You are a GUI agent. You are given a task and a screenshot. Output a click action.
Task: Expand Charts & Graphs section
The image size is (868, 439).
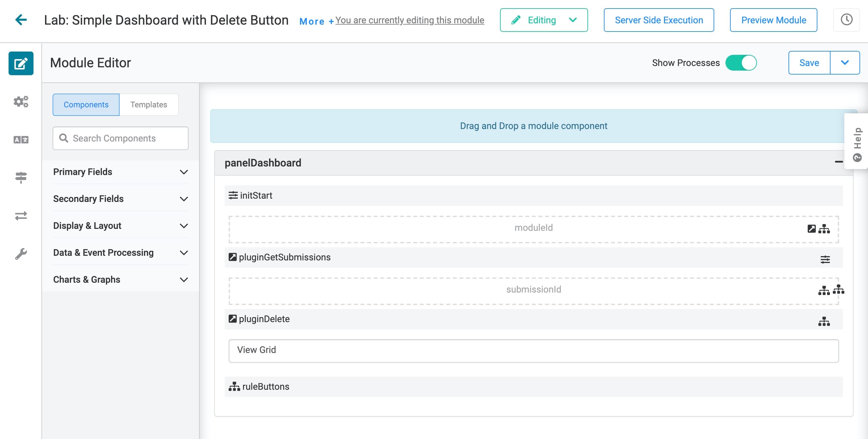[121, 279]
